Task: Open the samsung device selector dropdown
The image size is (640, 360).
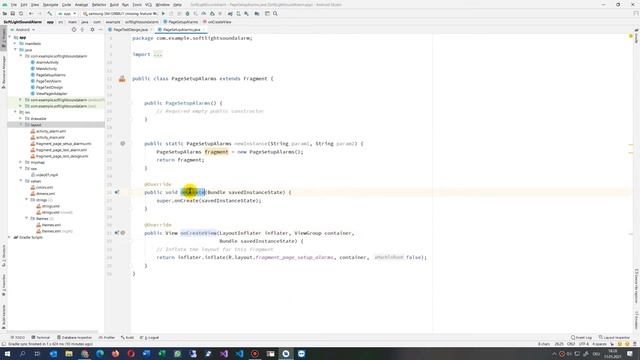Action: [x=121, y=13]
